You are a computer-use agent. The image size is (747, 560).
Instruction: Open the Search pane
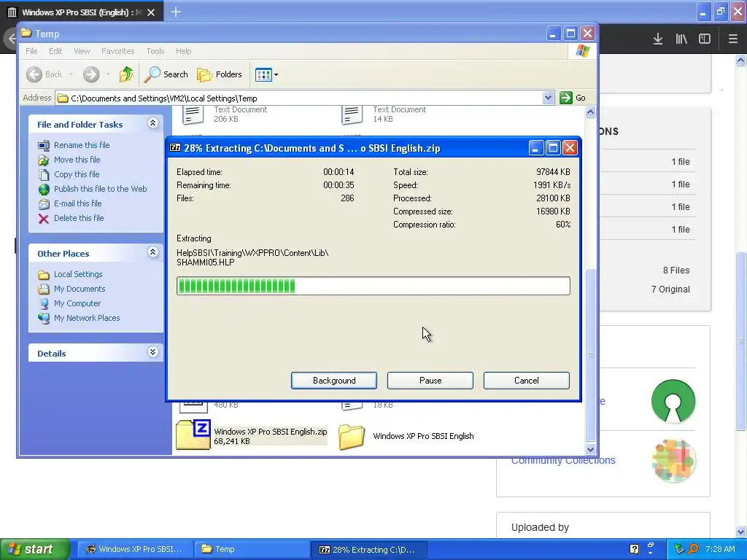tap(166, 74)
